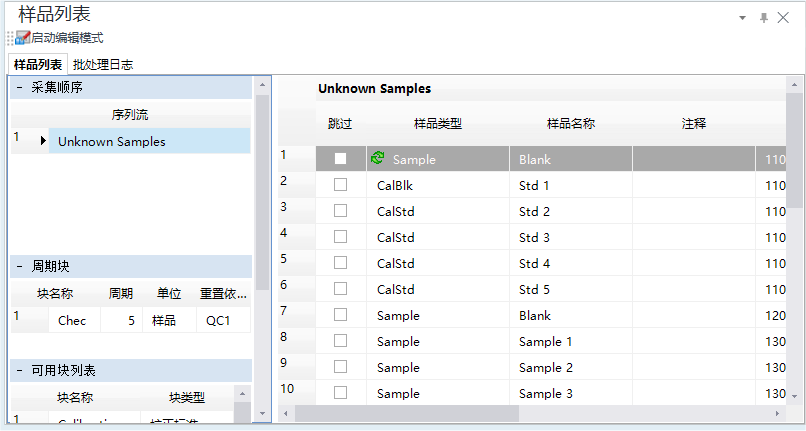The image size is (806, 431).
Task: Click the horizontal scrollbar thumb of the sample table
Action: 407,414
